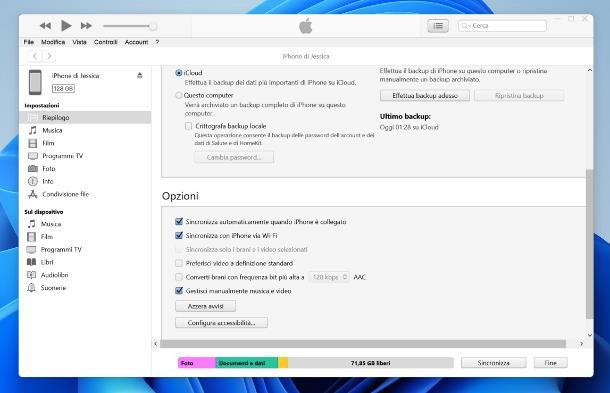Eject iPhone di Jessica

point(140,75)
